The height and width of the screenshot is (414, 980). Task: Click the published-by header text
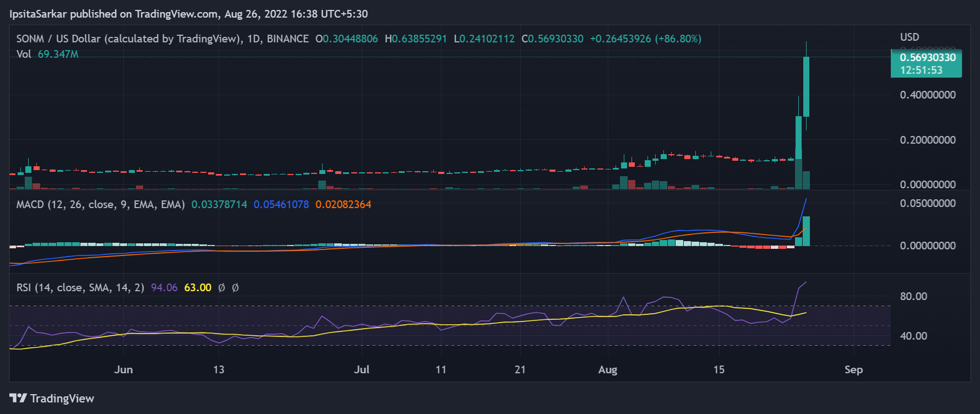[x=188, y=14]
